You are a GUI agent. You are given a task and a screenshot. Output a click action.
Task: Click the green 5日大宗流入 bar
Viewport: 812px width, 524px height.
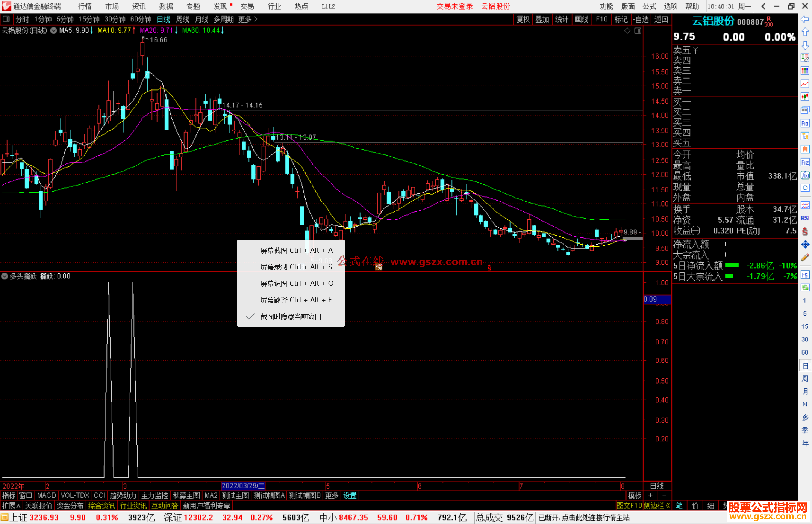point(729,276)
